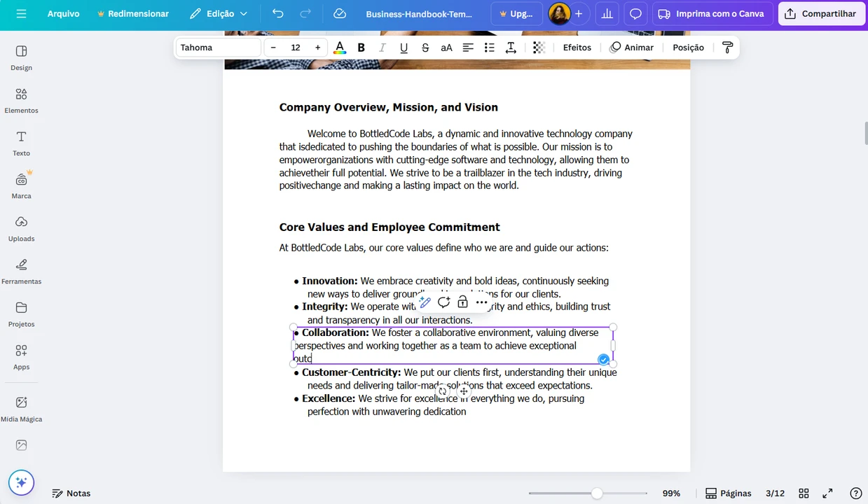Click the 99% zoom level
The image size is (868, 504).
(x=671, y=493)
